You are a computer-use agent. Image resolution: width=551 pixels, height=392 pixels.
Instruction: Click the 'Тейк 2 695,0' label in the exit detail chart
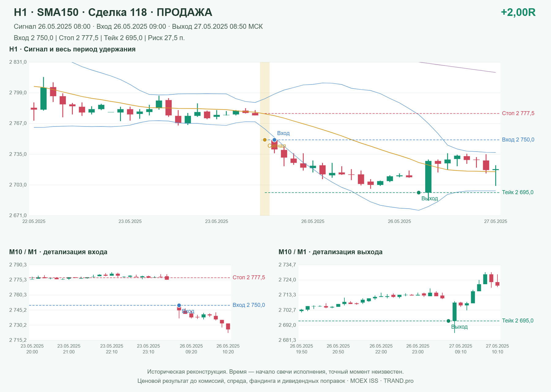518,321
